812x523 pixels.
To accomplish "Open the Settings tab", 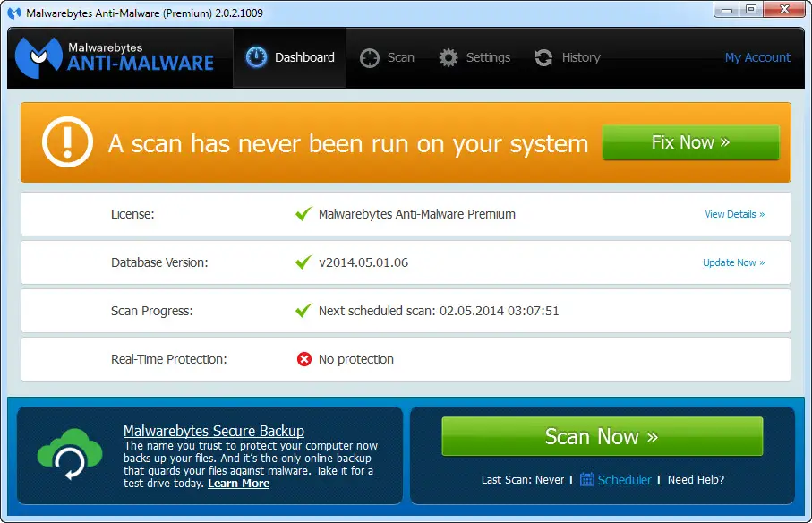I will tap(474, 57).
